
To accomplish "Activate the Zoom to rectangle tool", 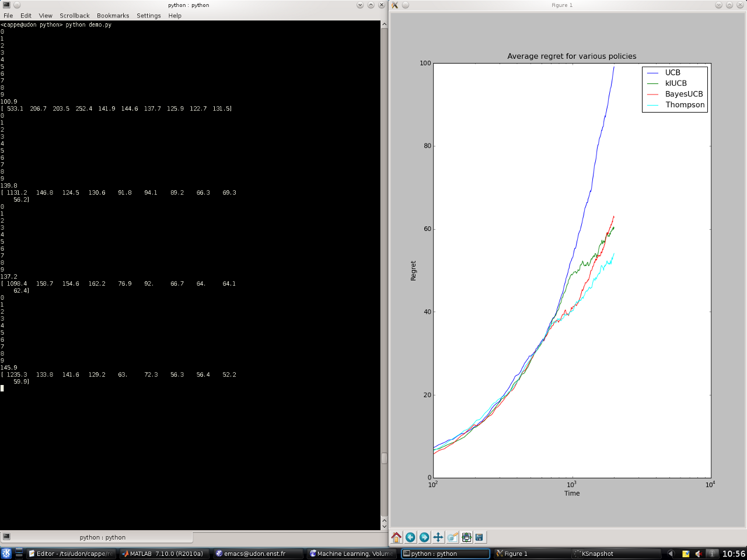I will (452, 537).
